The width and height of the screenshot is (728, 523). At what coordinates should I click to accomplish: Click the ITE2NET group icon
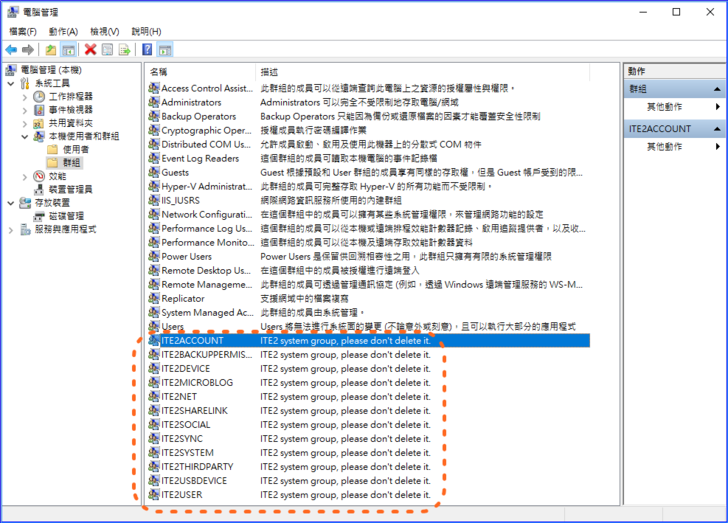[154, 396]
